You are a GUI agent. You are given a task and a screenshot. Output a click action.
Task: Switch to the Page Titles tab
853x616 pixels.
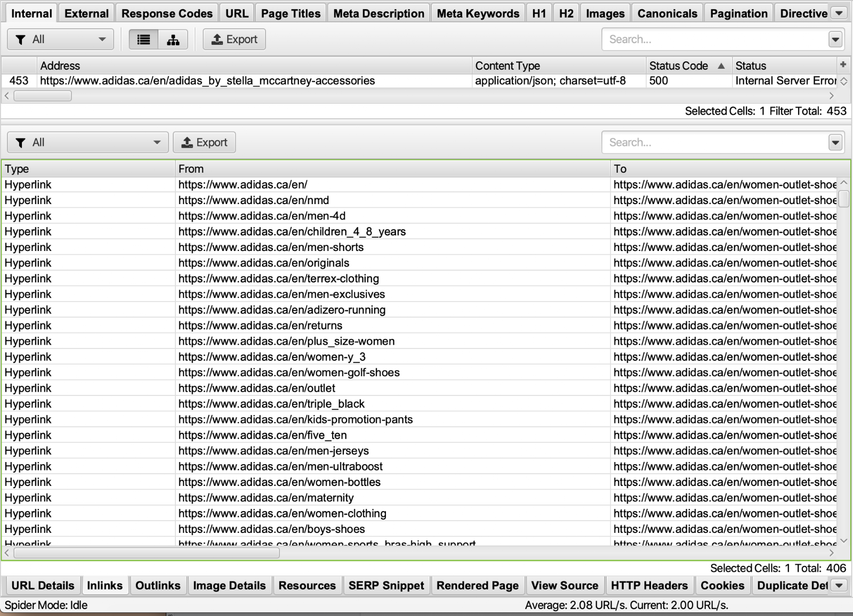point(291,13)
